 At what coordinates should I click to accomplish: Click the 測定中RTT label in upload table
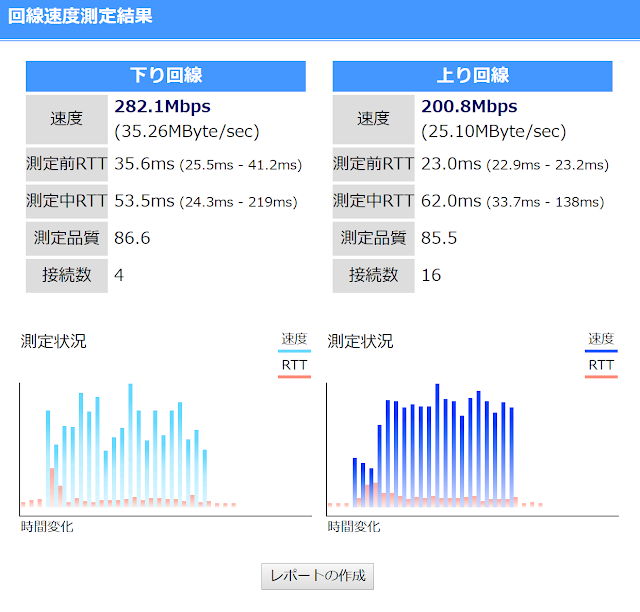[x=373, y=201]
